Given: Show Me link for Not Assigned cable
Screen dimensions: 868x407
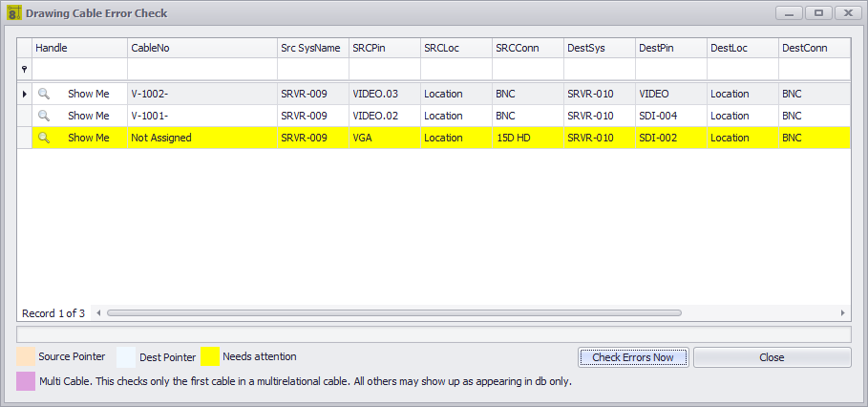Looking at the screenshot, I should tap(89, 138).
